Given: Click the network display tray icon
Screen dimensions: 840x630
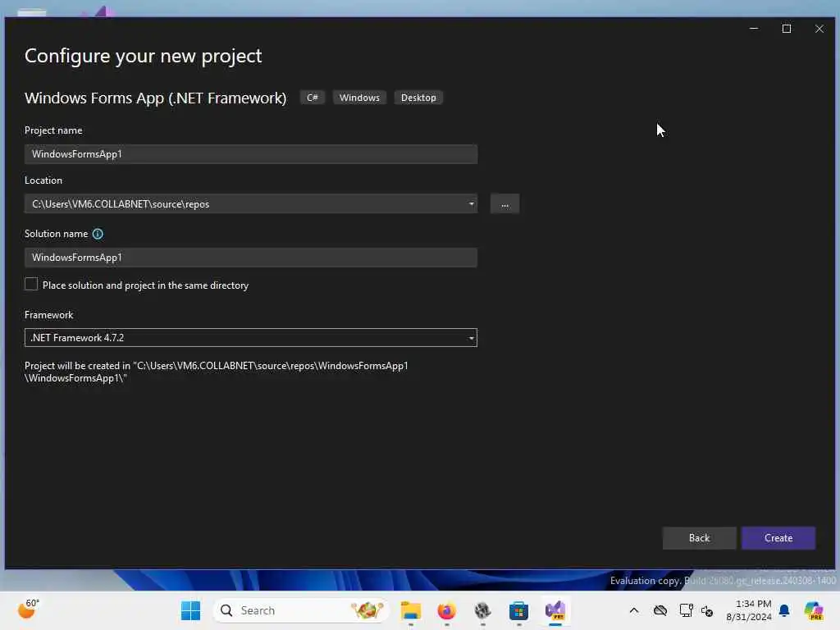Looking at the screenshot, I should point(686,610).
